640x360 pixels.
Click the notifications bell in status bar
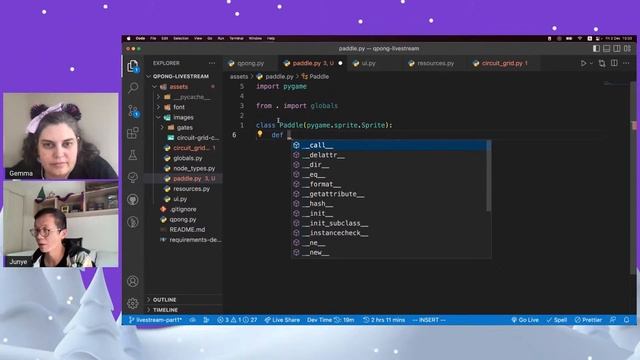(x=627, y=320)
